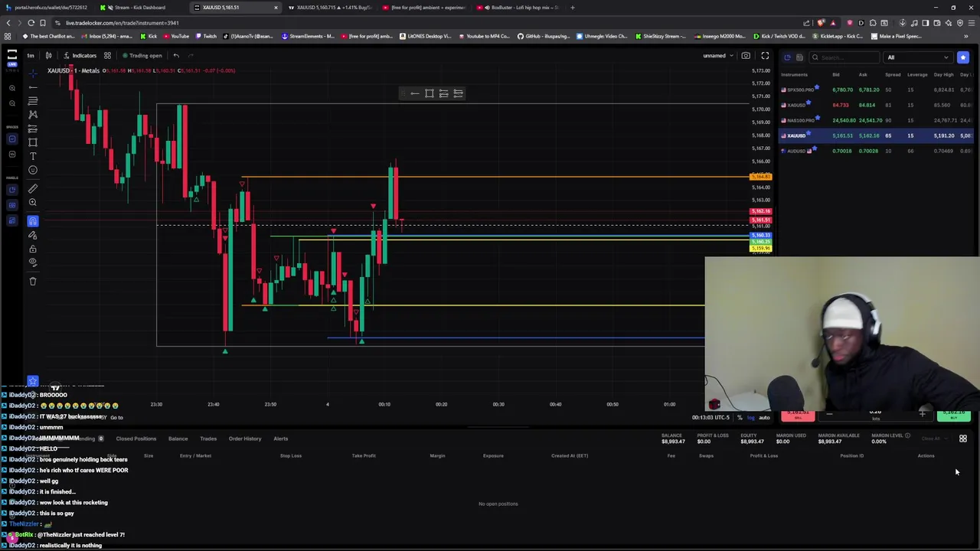Open the Trades tab
980x551 pixels.
click(208, 439)
